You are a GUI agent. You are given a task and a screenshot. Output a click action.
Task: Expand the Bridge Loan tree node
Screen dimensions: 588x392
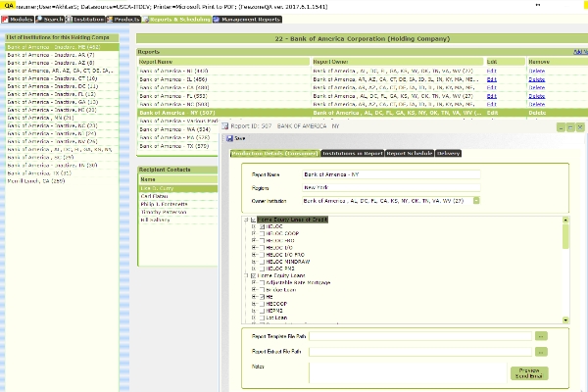pos(254,290)
